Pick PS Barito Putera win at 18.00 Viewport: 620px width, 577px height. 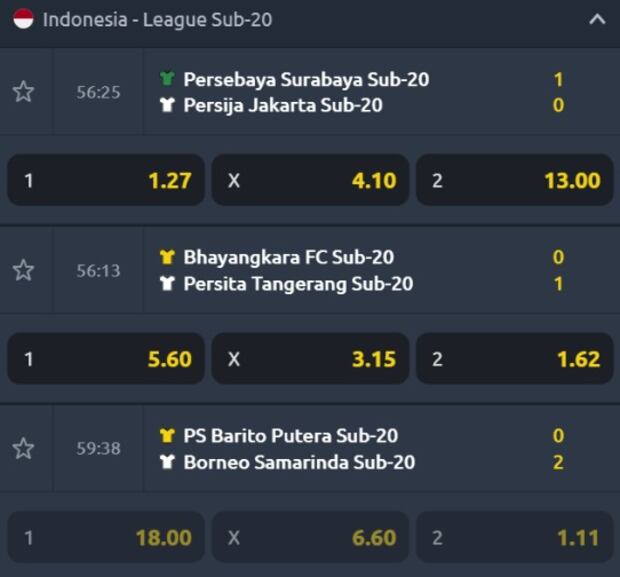click(x=106, y=537)
